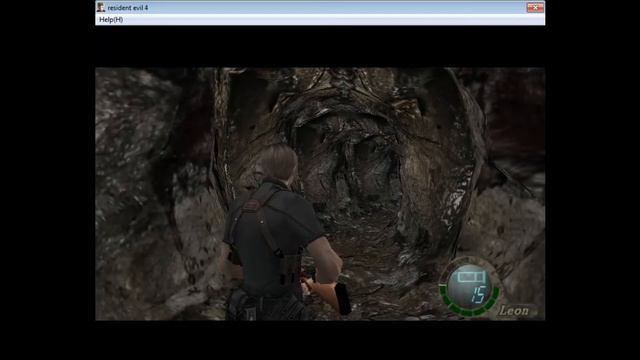The height and width of the screenshot is (360, 640).
Task: Close the resident evil 4 window
Action: coord(535,7)
